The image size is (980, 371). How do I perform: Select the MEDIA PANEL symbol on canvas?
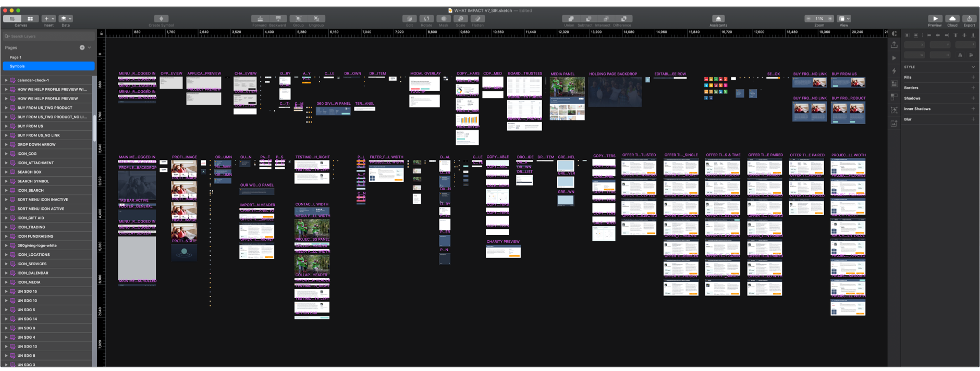click(567, 98)
